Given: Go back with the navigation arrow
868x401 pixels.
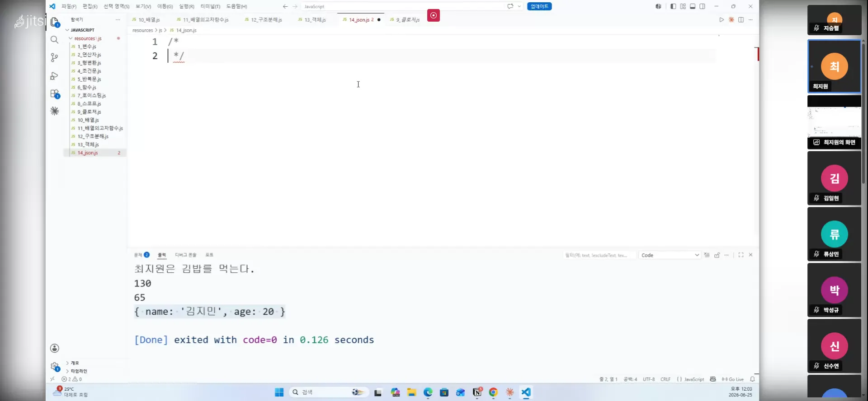Looking at the screenshot, I should [285, 6].
